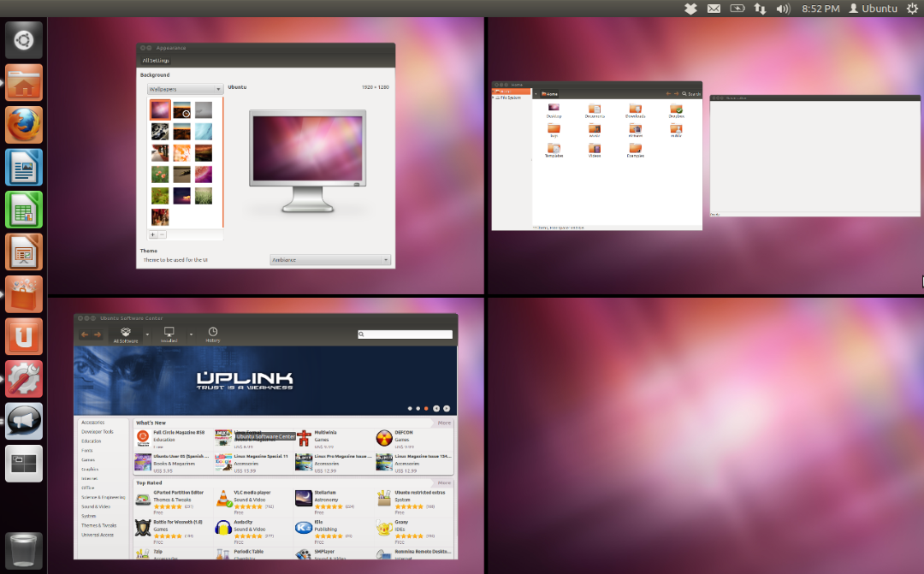Viewport: 924px width, 574px height.
Task: Open the megaphone chat app launcher icon
Action: point(24,422)
